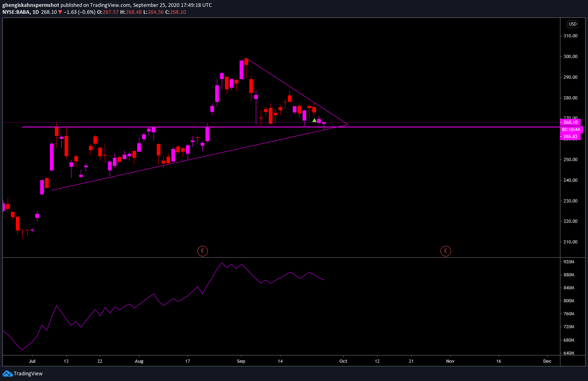
Task: Click the 210.00 price axis label
Action: click(570, 242)
